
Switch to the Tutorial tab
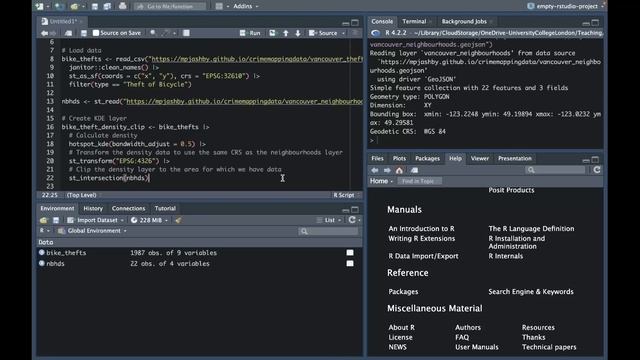point(165,208)
